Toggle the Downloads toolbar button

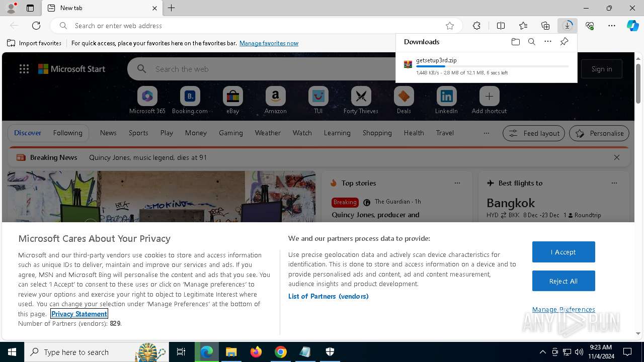[x=568, y=26]
